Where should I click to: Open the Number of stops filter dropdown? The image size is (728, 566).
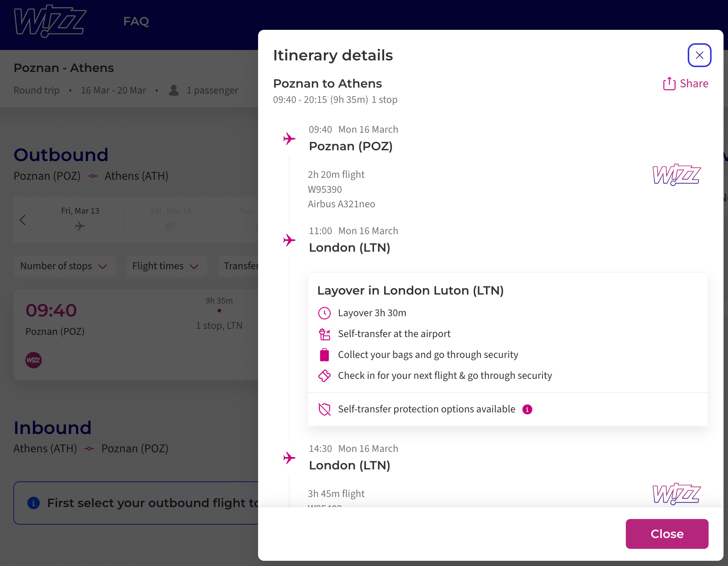[x=65, y=266]
